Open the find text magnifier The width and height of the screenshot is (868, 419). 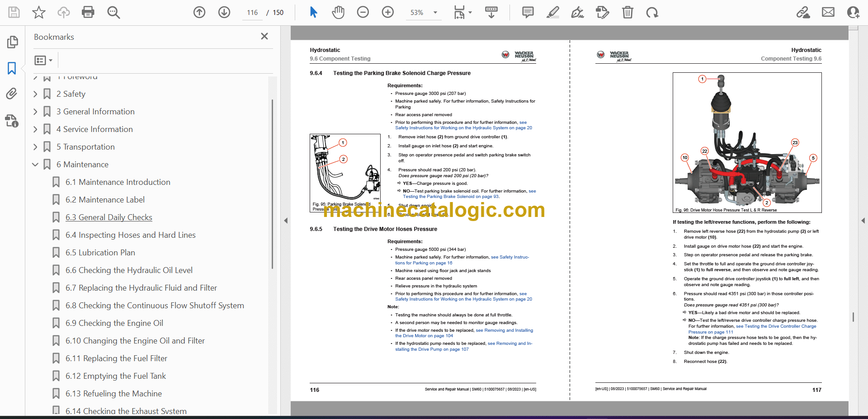(x=113, y=12)
